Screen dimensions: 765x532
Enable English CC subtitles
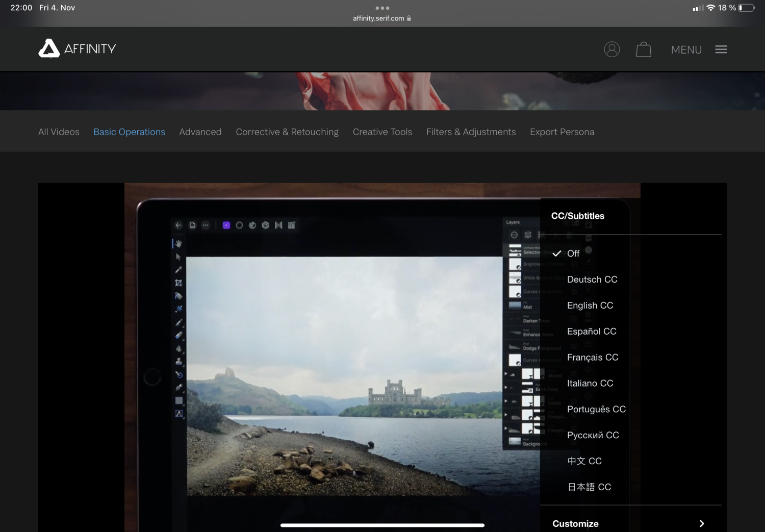click(590, 306)
